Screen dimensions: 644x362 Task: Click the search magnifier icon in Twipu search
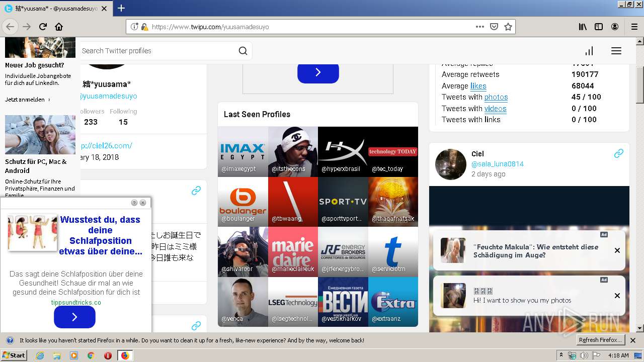click(243, 51)
